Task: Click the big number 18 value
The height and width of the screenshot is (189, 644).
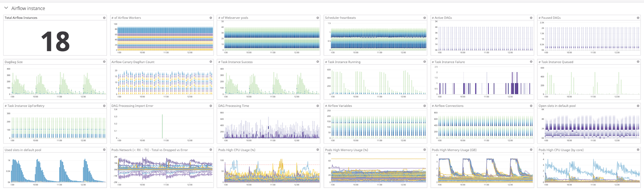Action: click(x=55, y=41)
